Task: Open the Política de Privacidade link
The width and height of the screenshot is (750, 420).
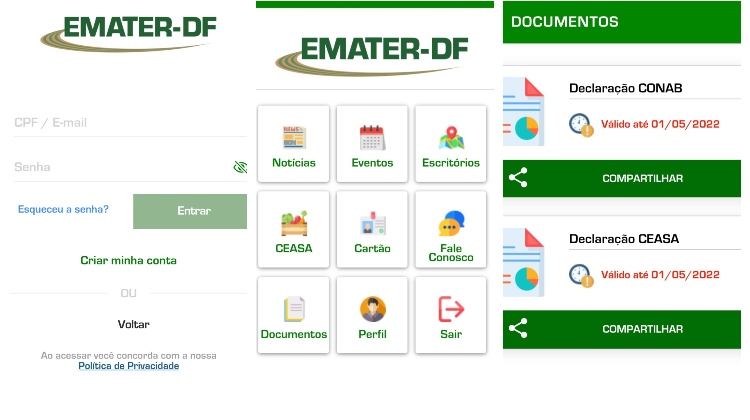Action: coord(128,366)
